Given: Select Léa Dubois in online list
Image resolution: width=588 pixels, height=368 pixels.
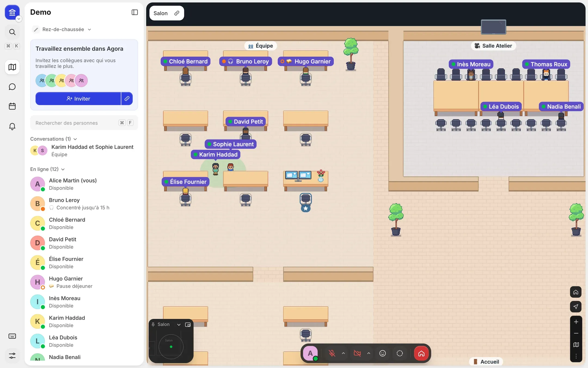Looking at the screenshot, I should pos(84,341).
